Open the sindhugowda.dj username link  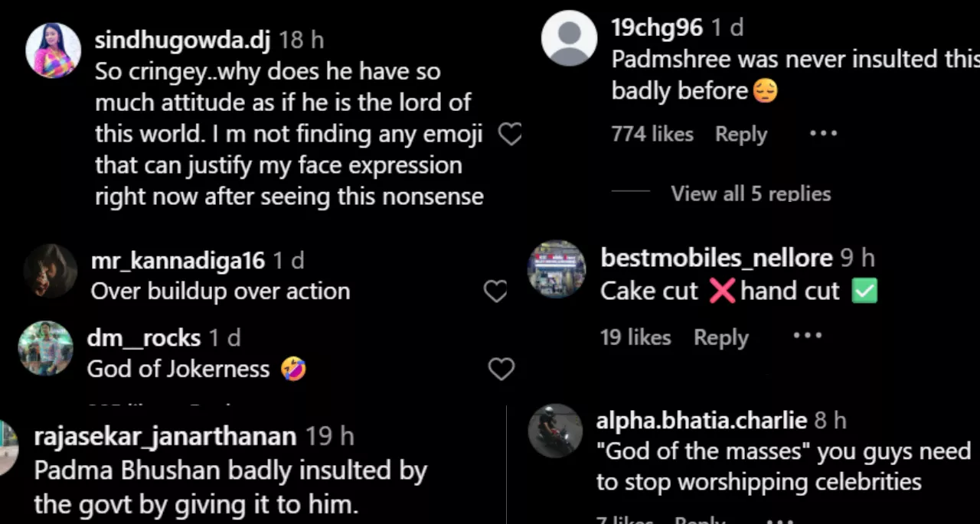point(182,41)
